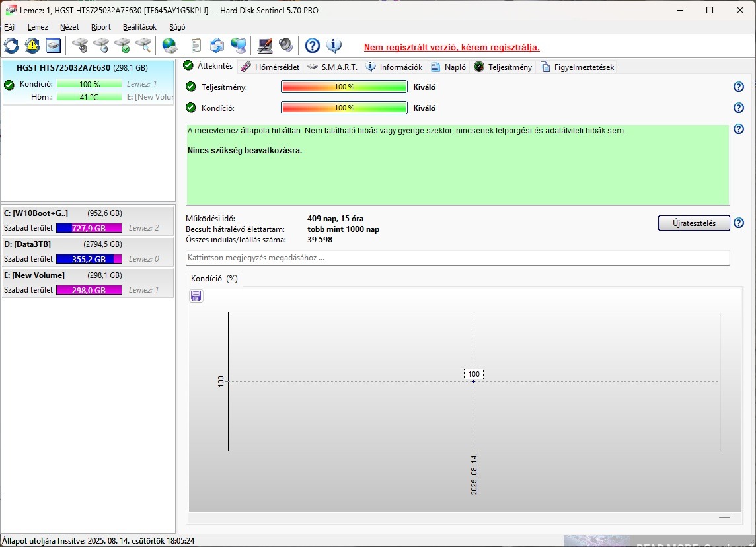Click the disk icon with magnifying glass
Viewport: 756px width, 547px height.
click(143, 46)
